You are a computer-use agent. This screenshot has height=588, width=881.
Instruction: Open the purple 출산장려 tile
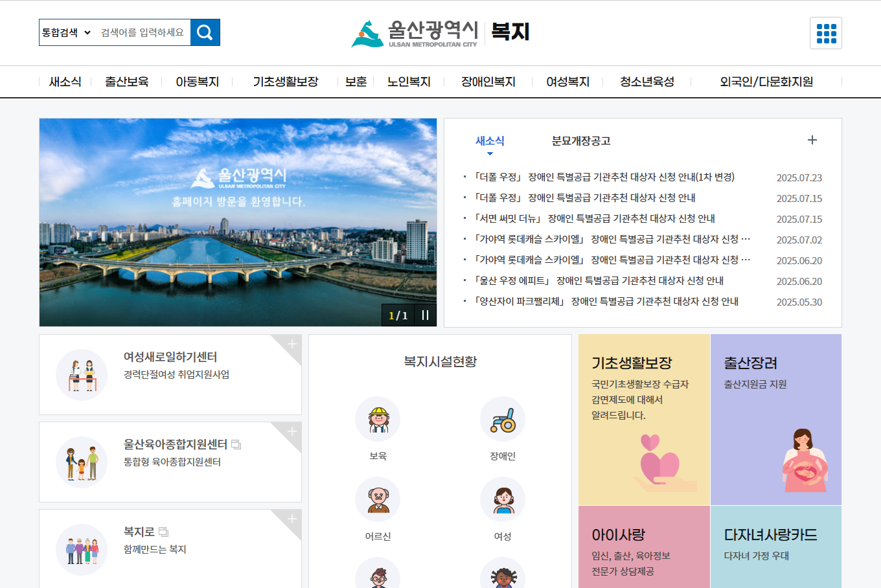pyautogui.click(x=776, y=420)
